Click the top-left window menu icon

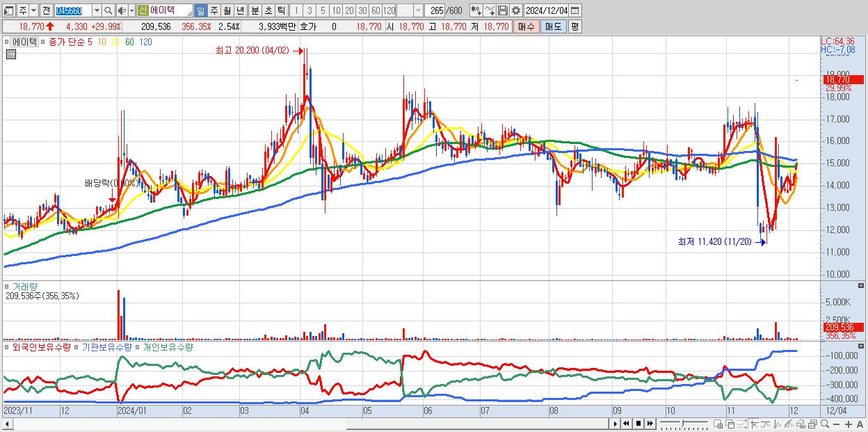pyautogui.click(x=8, y=10)
